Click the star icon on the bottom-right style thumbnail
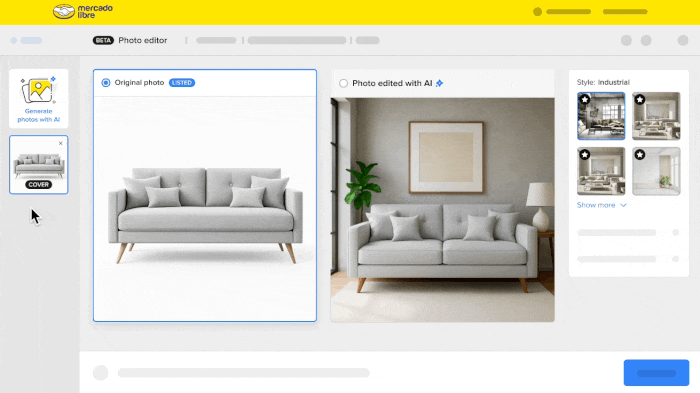 click(640, 155)
